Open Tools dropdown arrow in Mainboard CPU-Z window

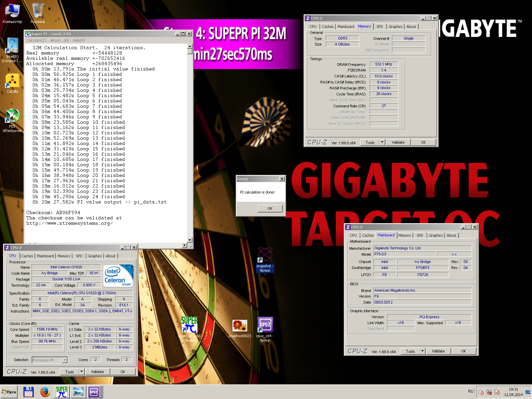[x=422, y=351]
